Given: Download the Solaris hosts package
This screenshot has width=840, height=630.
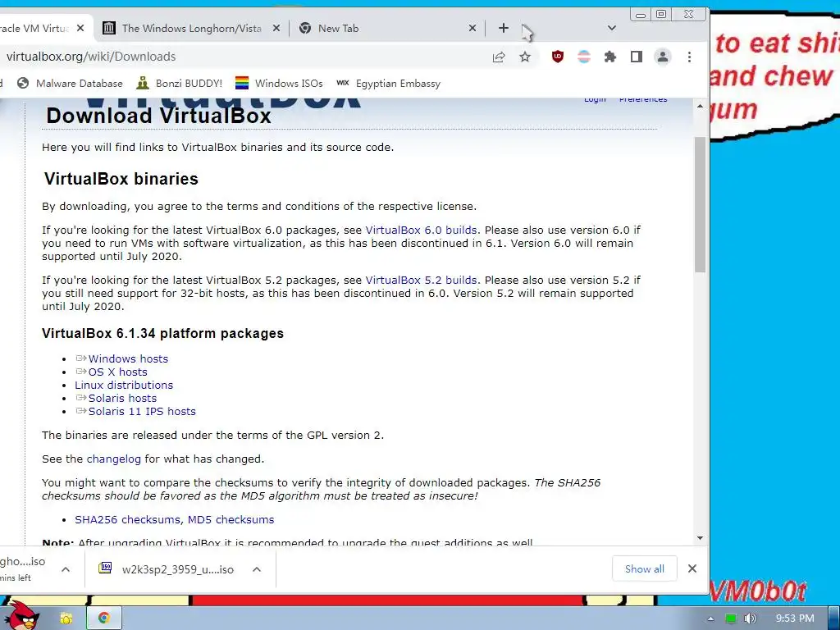Looking at the screenshot, I should coord(123,398).
